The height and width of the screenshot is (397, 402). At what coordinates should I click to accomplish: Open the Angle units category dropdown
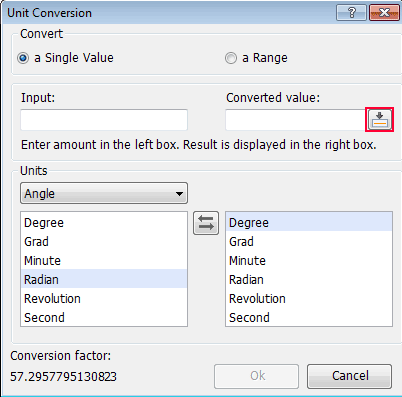click(104, 193)
